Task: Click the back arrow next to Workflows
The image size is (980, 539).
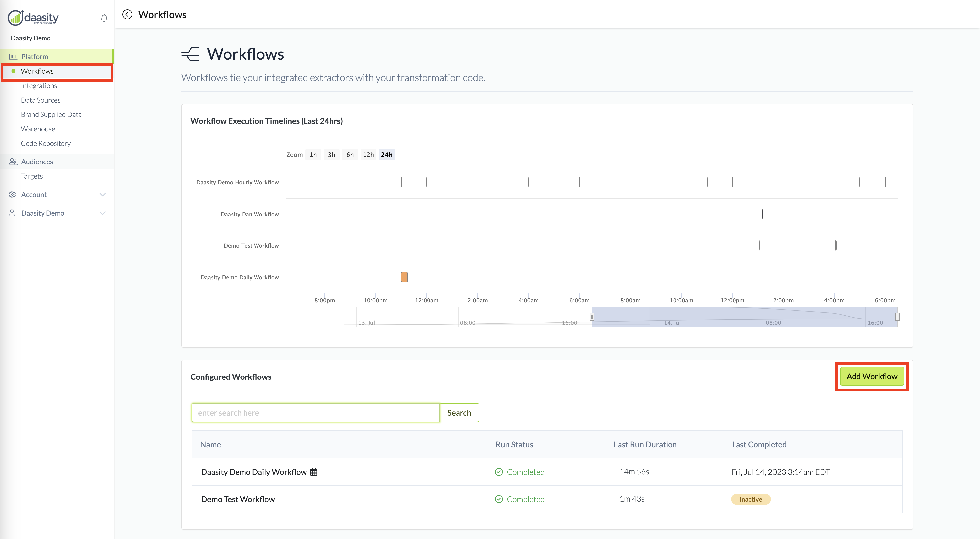Action: (127, 14)
